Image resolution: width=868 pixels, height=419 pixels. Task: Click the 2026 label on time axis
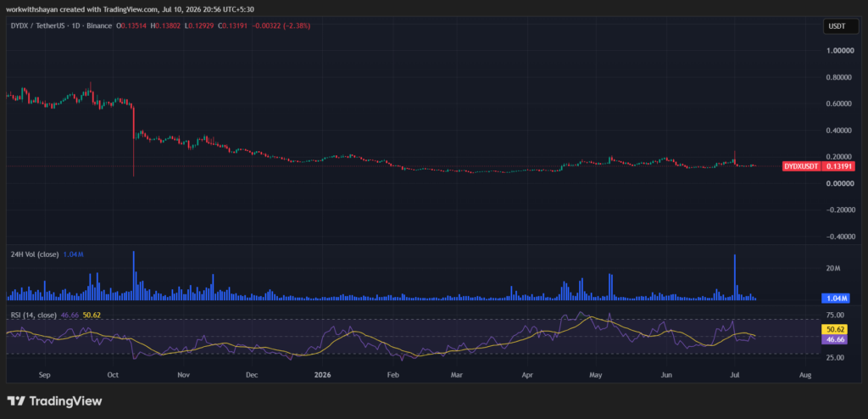pos(322,375)
